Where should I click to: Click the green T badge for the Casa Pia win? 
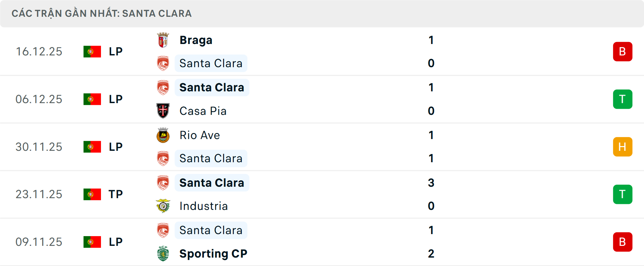(623, 99)
